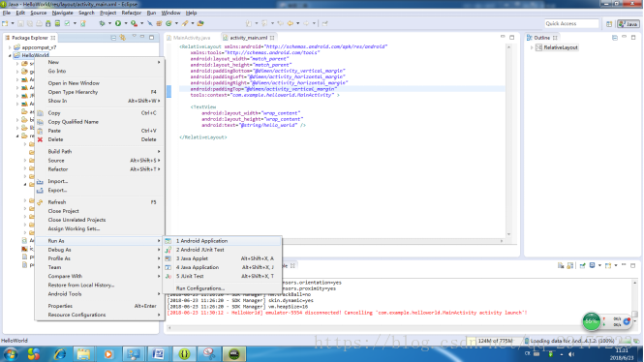Open the Open Console dropdown arrow

616,266
